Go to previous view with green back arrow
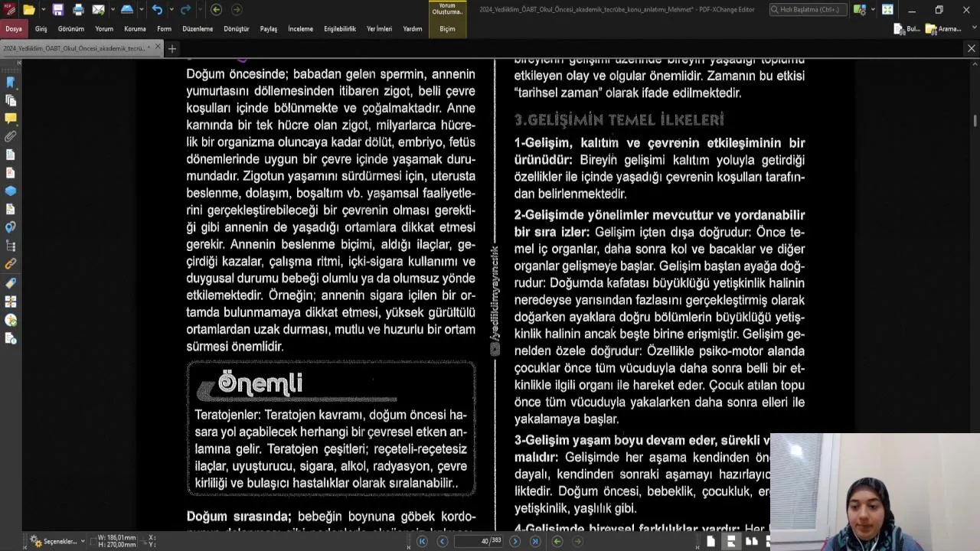 pyautogui.click(x=216, y=10)
